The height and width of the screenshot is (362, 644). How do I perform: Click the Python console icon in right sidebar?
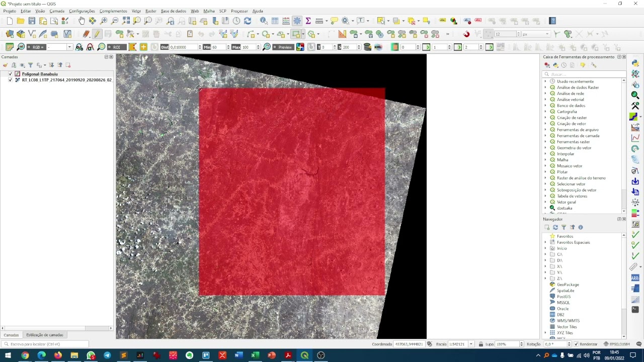tap(635, 62)
